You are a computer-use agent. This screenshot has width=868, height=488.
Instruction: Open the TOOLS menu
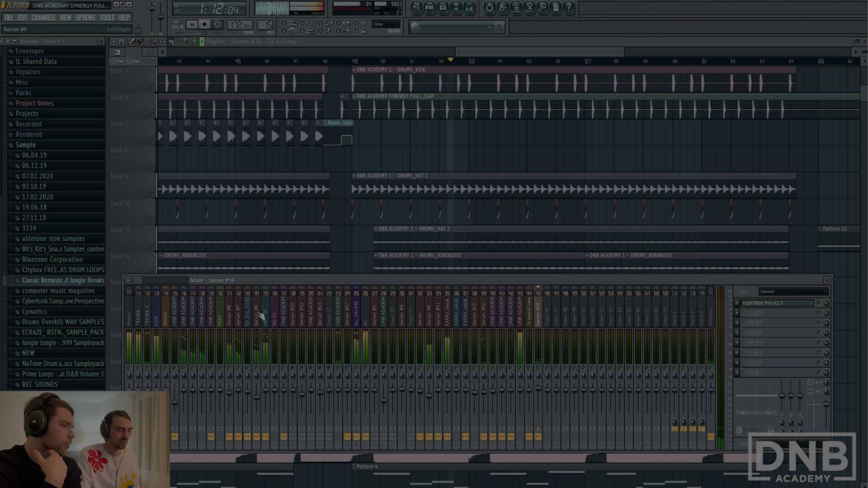point(107,18)
